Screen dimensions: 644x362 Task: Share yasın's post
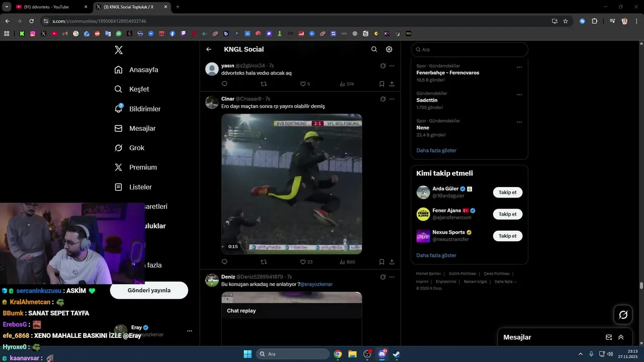(x=392, y=84)
